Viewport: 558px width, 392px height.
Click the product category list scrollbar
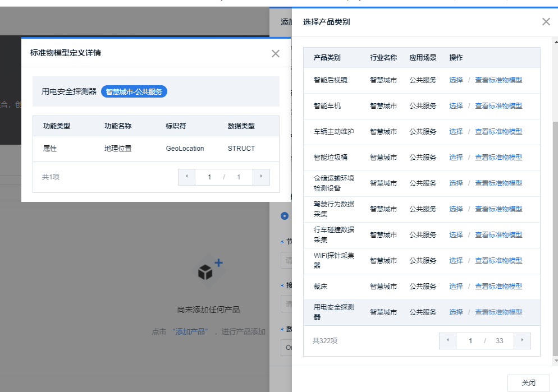[555, 236]
